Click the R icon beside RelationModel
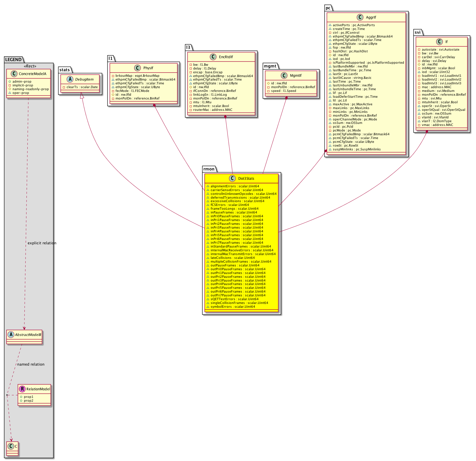Viewport: 476px width, 461px height. [22, 389]
